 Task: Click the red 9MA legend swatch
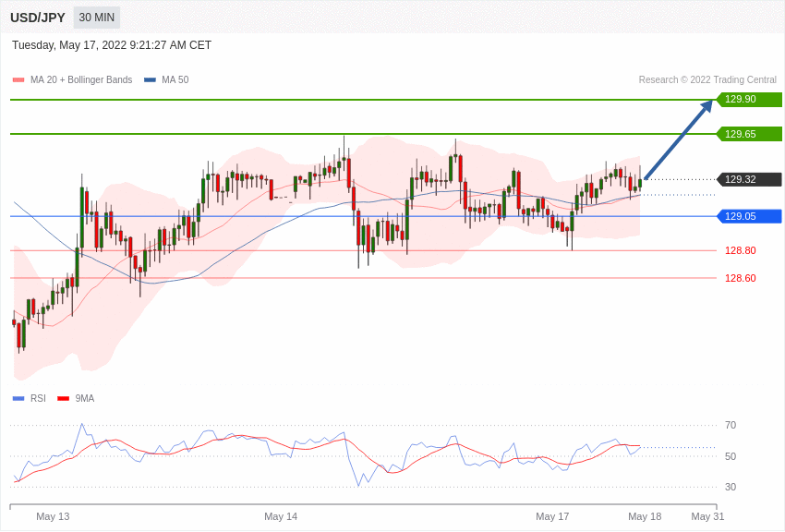pyautogui.click(x=64, y=399)
